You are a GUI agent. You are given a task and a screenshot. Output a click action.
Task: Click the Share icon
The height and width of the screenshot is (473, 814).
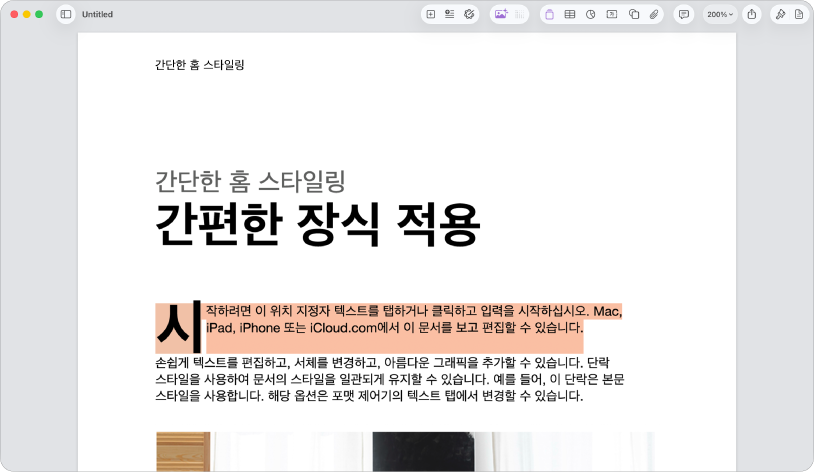pos(752,15)
